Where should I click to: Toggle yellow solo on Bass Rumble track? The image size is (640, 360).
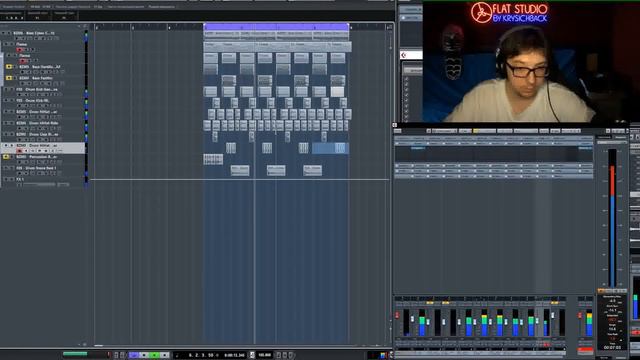tap(9, 67)
